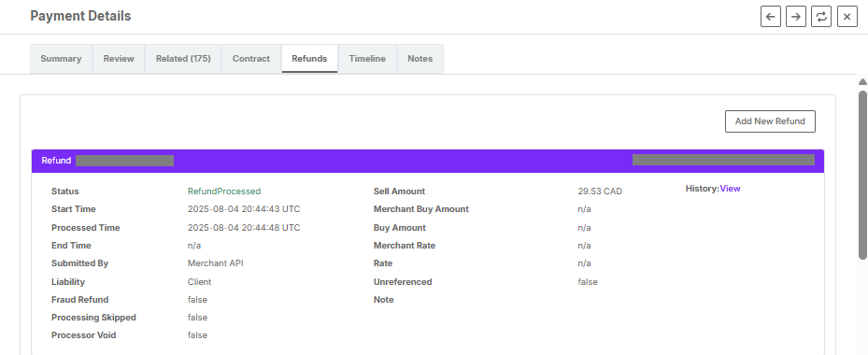Click the End Time value n/a
868x355 pixels.
(x=194, y=246)
